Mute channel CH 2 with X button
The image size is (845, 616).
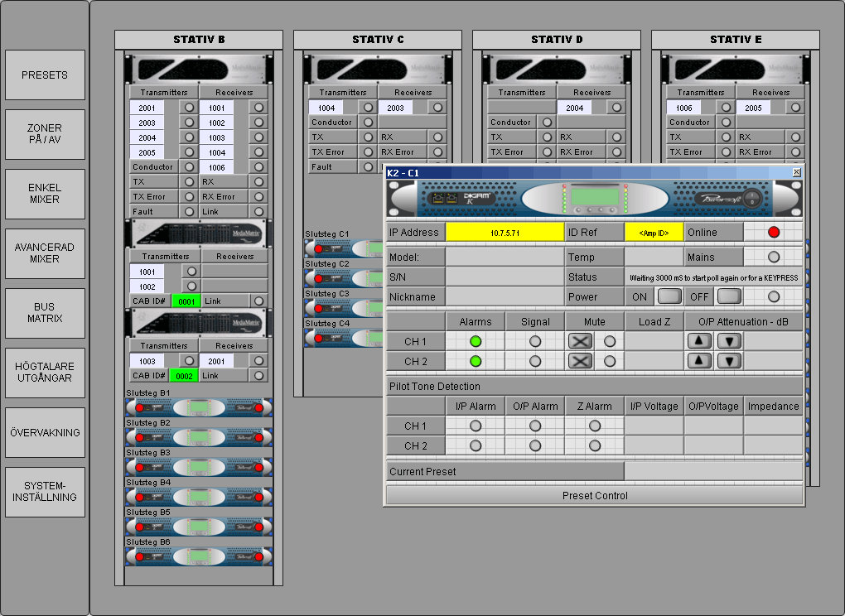581,361
